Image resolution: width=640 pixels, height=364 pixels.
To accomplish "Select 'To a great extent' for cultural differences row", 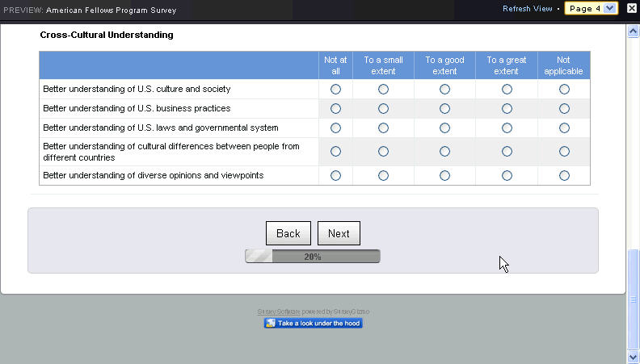I will 507,152.
